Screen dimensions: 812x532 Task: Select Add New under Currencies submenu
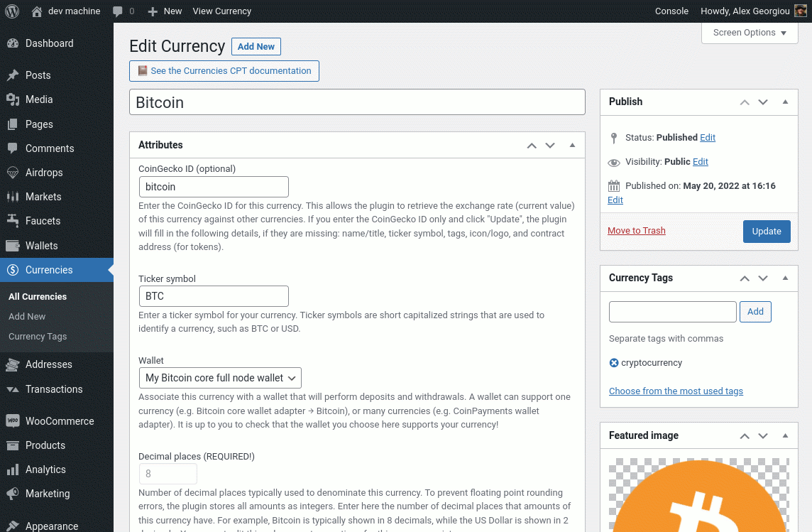(x=27, y=317)
